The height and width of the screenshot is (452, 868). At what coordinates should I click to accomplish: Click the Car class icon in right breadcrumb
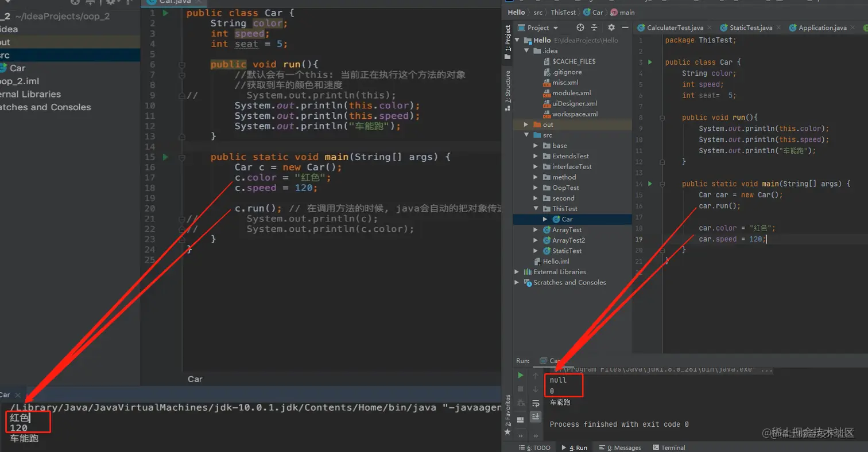(587, 12)
